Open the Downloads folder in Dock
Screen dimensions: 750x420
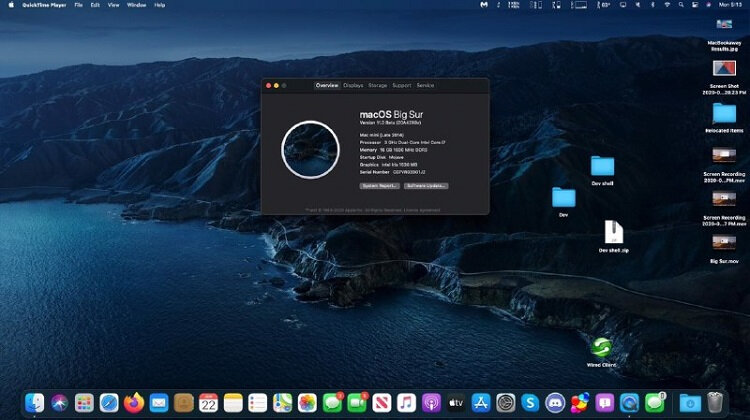pos(690,403)
